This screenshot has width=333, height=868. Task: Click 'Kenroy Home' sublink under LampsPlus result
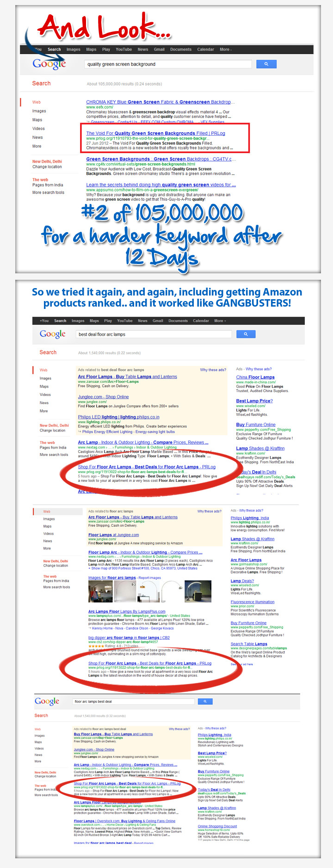coord(102,628)
